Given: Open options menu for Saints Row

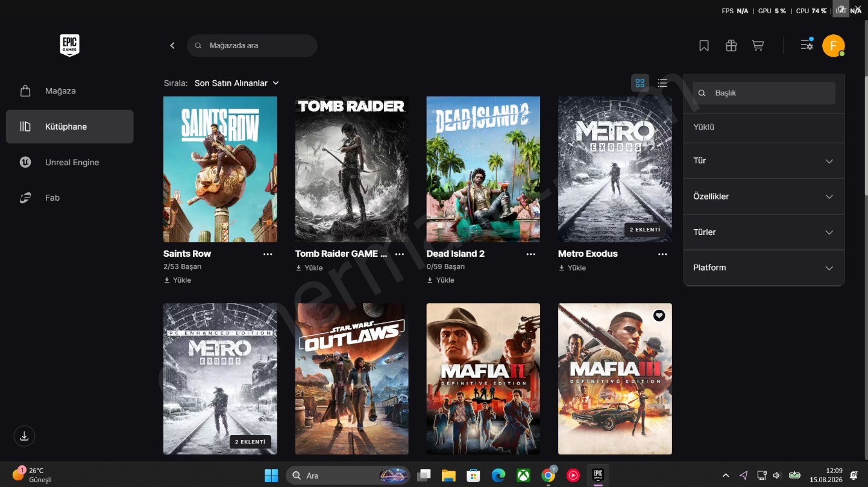Looking at the screenshot, I should point(268,254).
